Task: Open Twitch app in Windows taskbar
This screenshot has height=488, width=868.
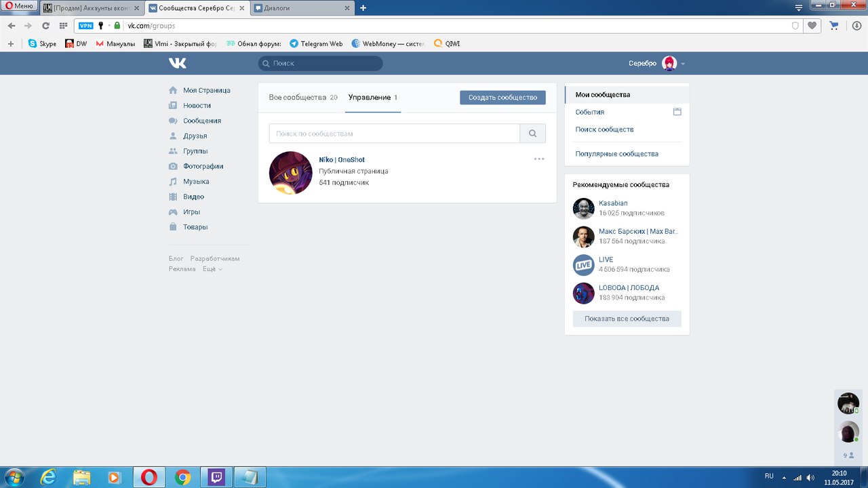Action: pyautogui.click(x=218, y=477)
